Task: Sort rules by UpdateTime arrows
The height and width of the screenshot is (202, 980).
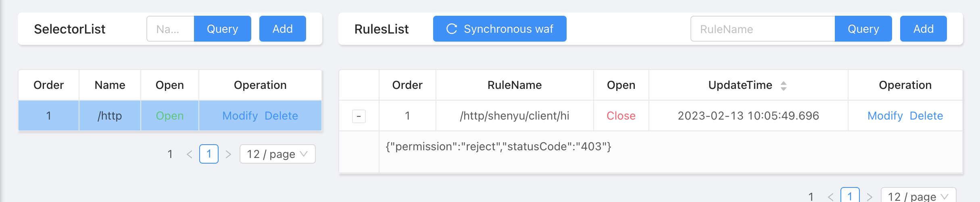Action: 783,86
